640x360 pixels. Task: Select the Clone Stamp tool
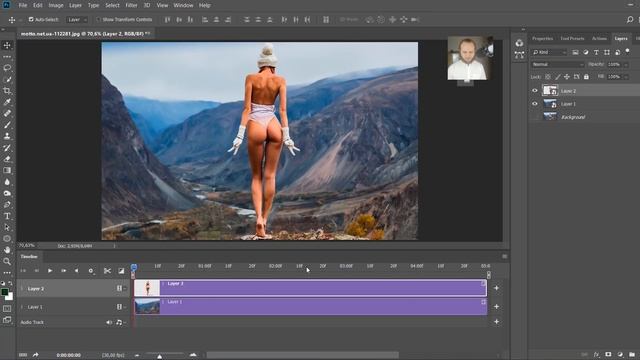point(7,136)
